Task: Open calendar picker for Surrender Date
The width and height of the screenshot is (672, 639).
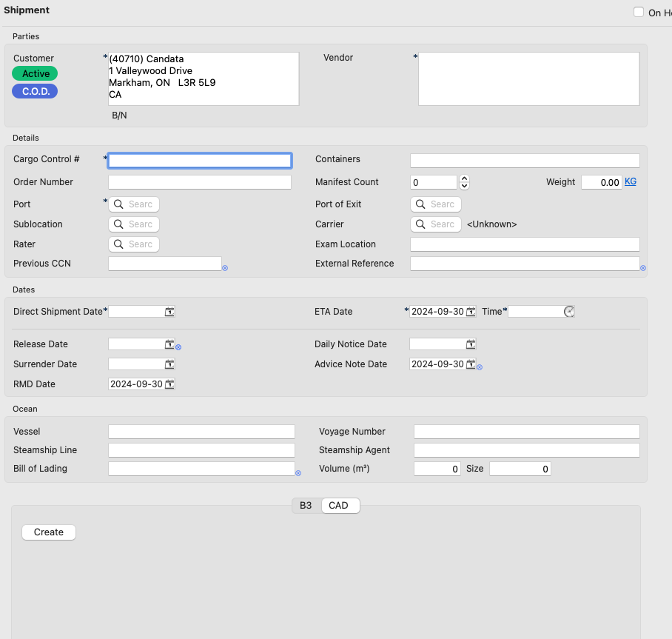Action: (169, 364)
